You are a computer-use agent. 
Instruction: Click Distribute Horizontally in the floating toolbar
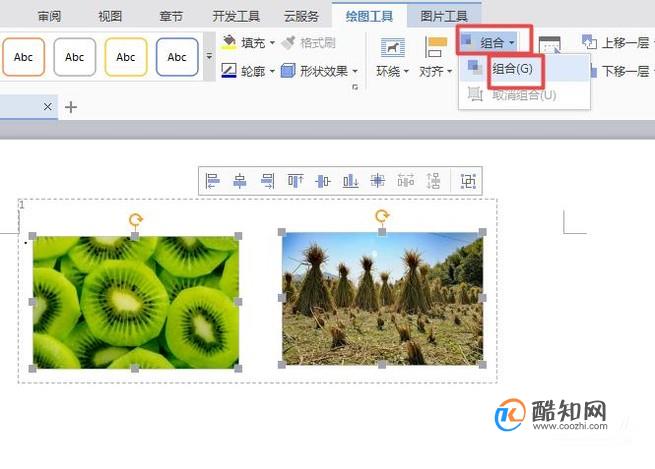point(406,181)
